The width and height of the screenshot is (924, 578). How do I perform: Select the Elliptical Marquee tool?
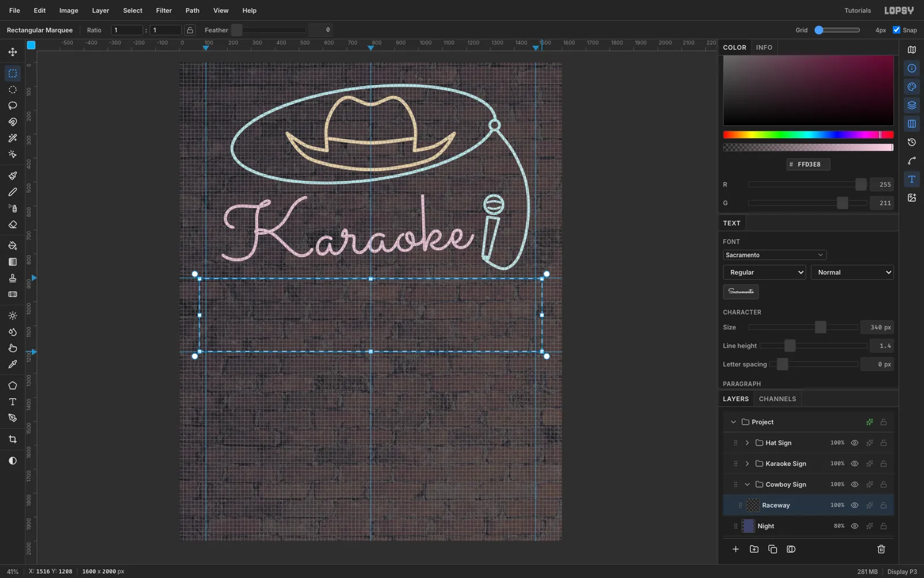click(x=13, y=90)
